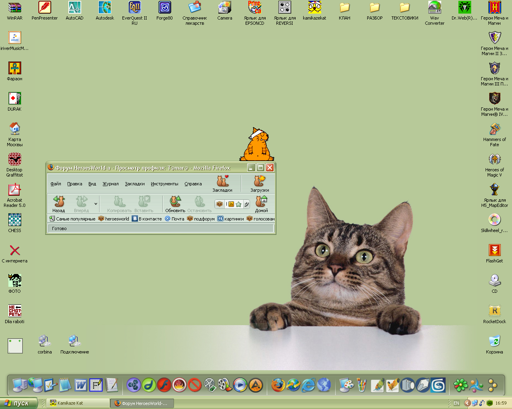Open the 'Самые популярные' bookmark

pyautogui.click(x=72, y=219)
